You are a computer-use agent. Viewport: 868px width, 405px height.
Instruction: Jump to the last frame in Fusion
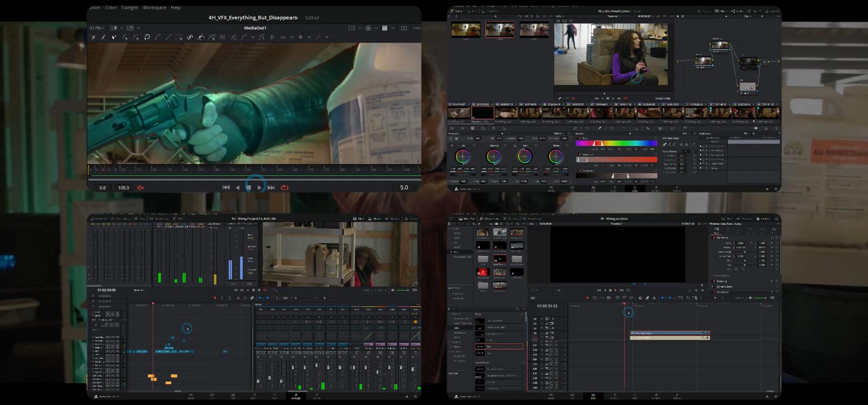271,188
